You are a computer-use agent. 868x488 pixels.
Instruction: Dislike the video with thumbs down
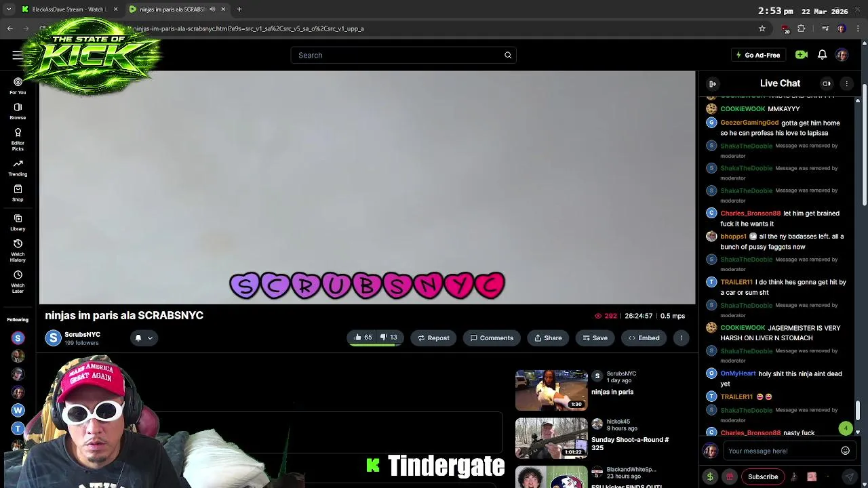click(389, 338)
